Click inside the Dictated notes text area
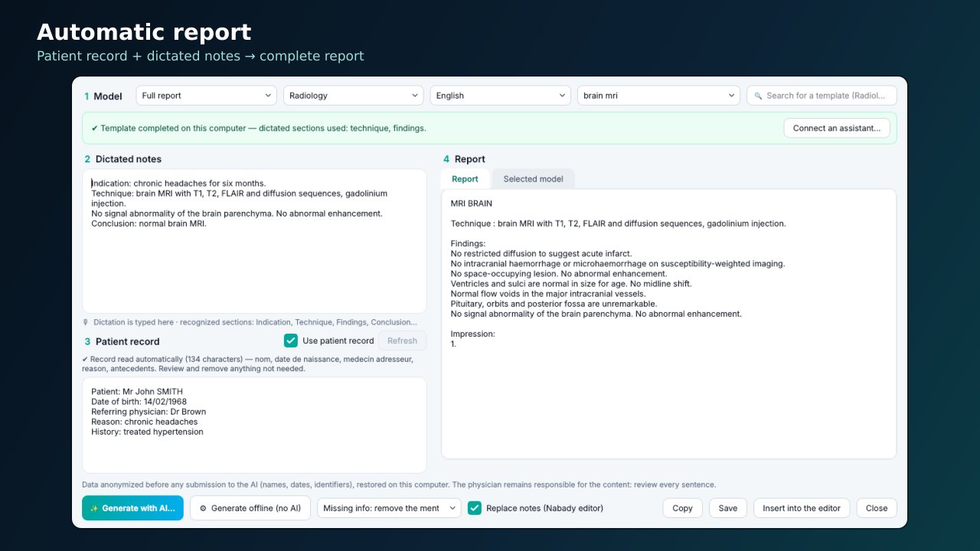 point(254,241)
